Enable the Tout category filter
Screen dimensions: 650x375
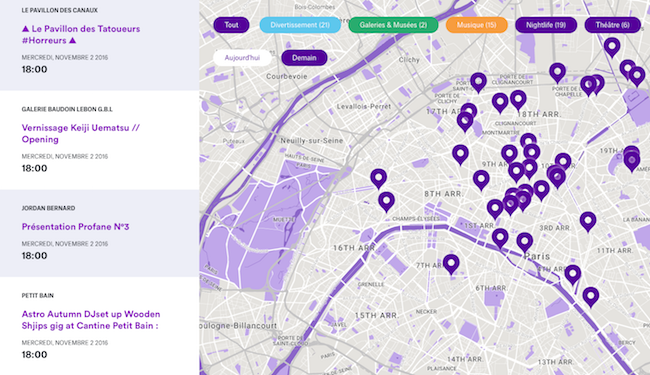231,25
